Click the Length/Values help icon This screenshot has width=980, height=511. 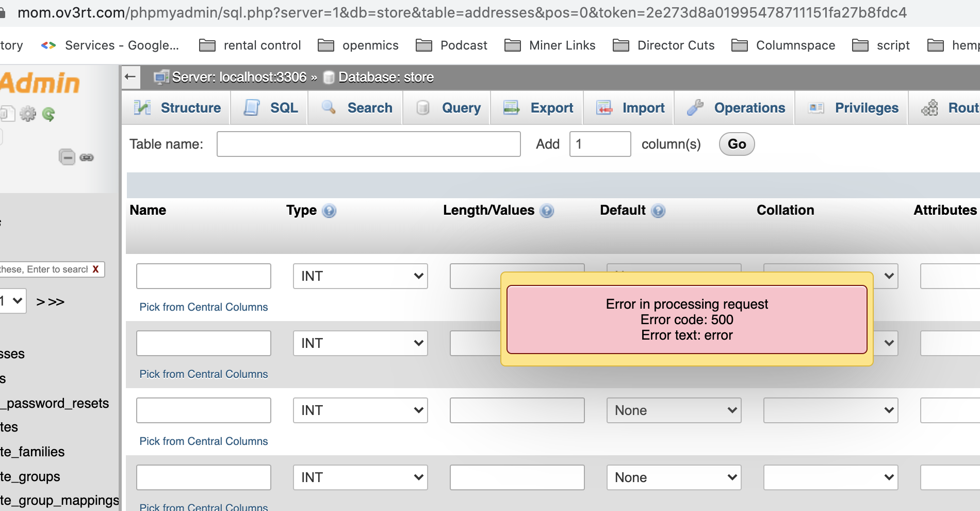tap(547, 211)
